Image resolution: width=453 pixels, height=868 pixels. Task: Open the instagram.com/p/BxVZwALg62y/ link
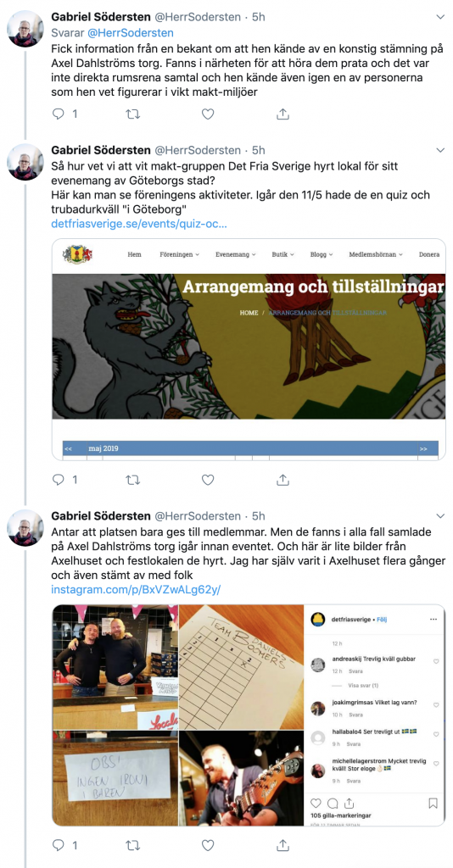tap(136, 590)
